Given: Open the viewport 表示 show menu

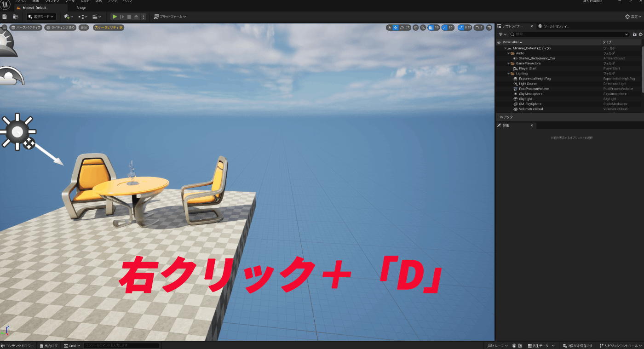Looking at the screenshot, I should [84, 28].
